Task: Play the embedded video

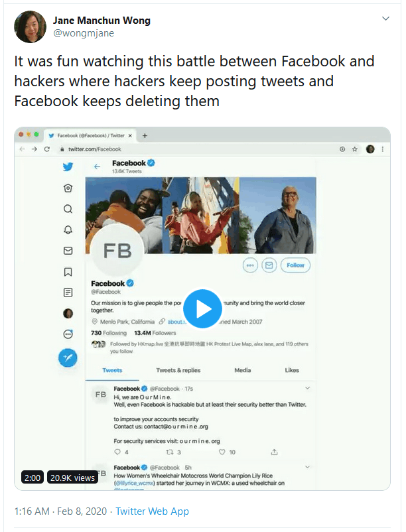Action: pos(202,309)
